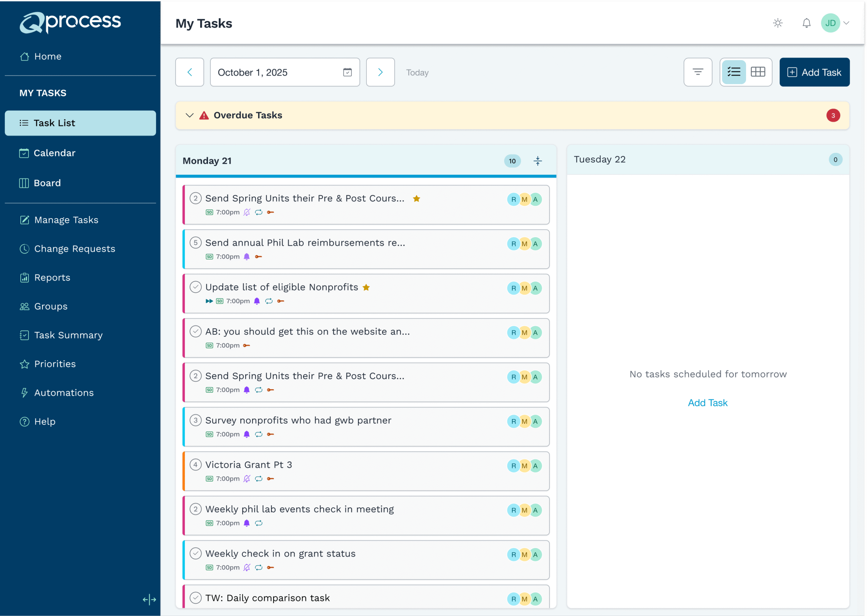
Task: Open the date picker calendar icon
Action: (347, 72)
